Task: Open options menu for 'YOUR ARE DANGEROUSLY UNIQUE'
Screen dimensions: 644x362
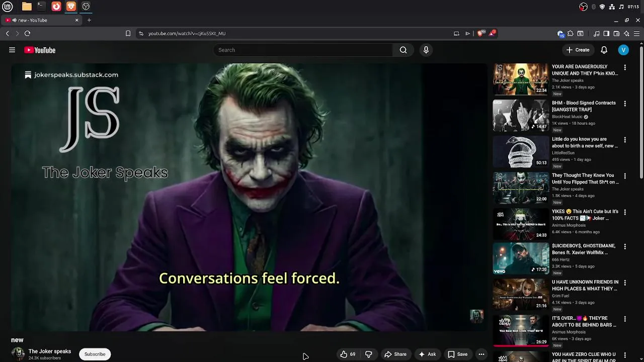Action: (x=625, y=67)
